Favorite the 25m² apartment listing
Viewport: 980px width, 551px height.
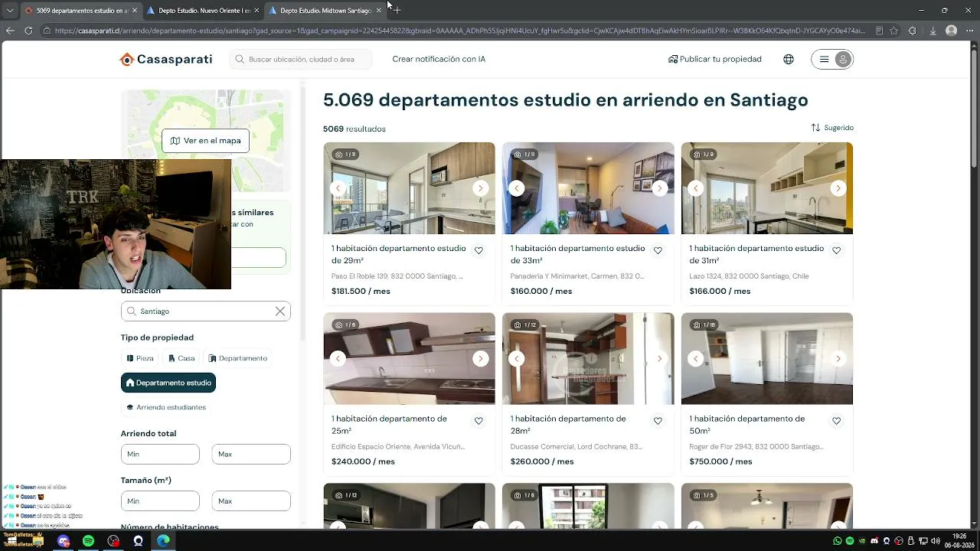[479, 421]
